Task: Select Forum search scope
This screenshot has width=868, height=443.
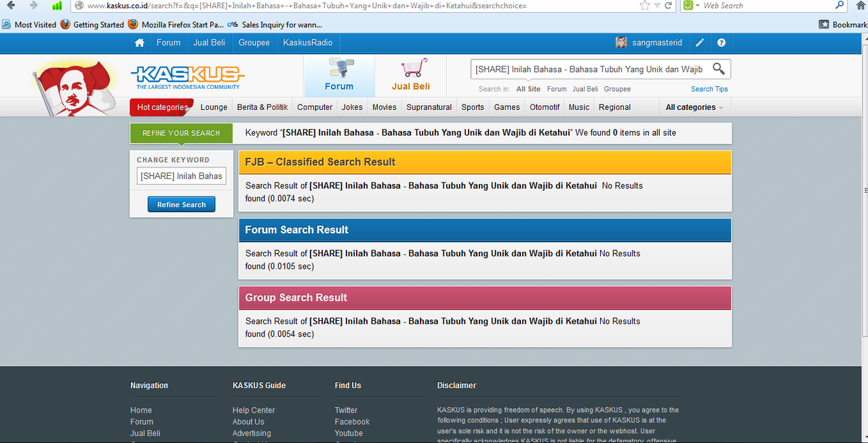Action: 557,89
